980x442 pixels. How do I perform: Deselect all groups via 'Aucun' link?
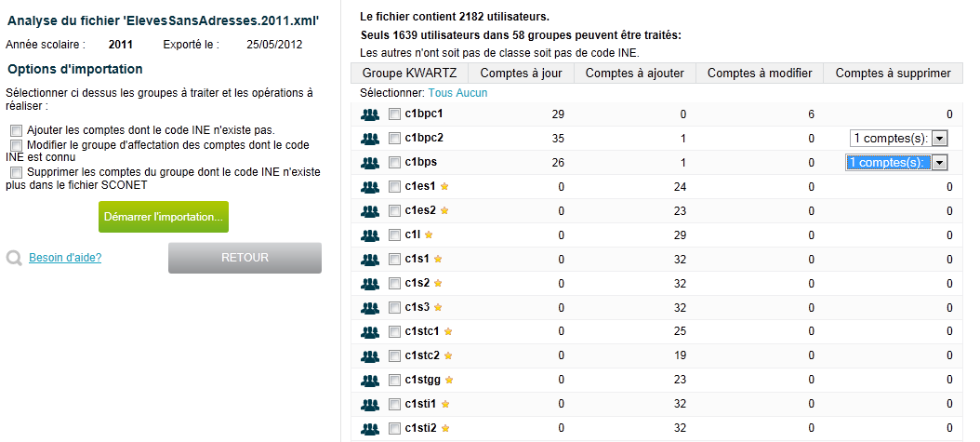(471, 93)
